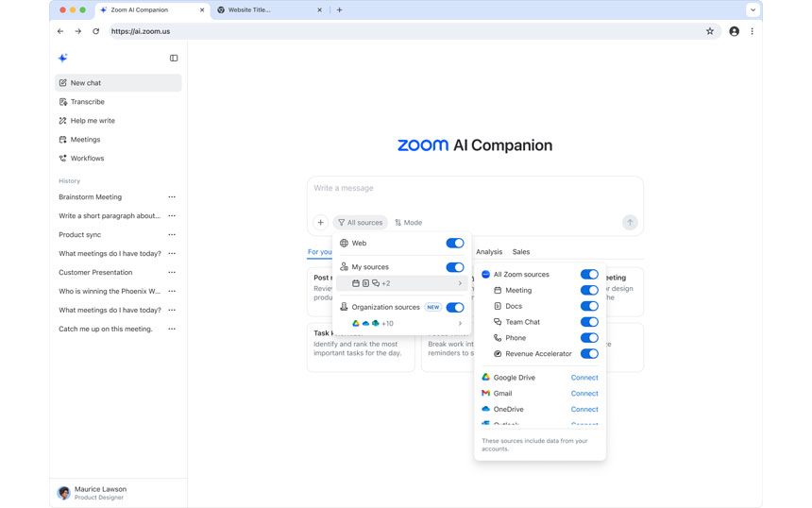Toggle the Docs source switch
Viewport: 812px width, 508px height.
pos(589,306)
